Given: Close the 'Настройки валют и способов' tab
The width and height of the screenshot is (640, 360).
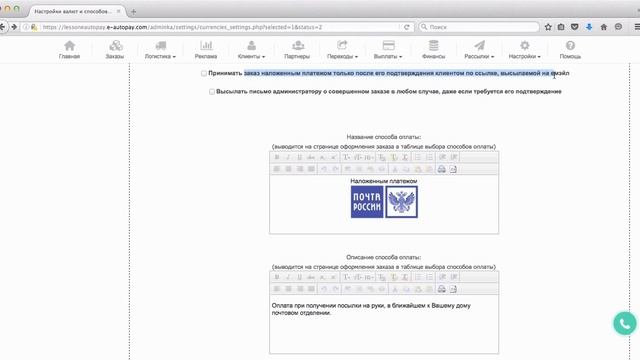Looking at the screenshot, I should [x=119, y=11].
